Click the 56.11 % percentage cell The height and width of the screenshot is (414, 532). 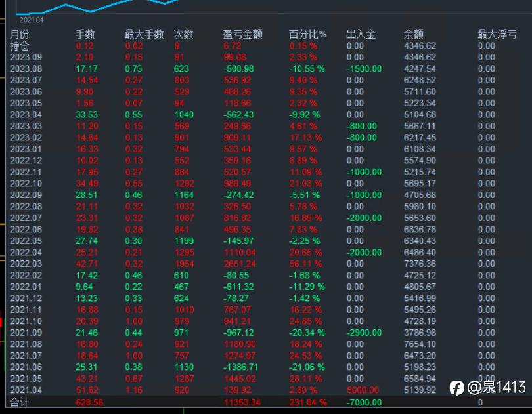tap(305, 264)
